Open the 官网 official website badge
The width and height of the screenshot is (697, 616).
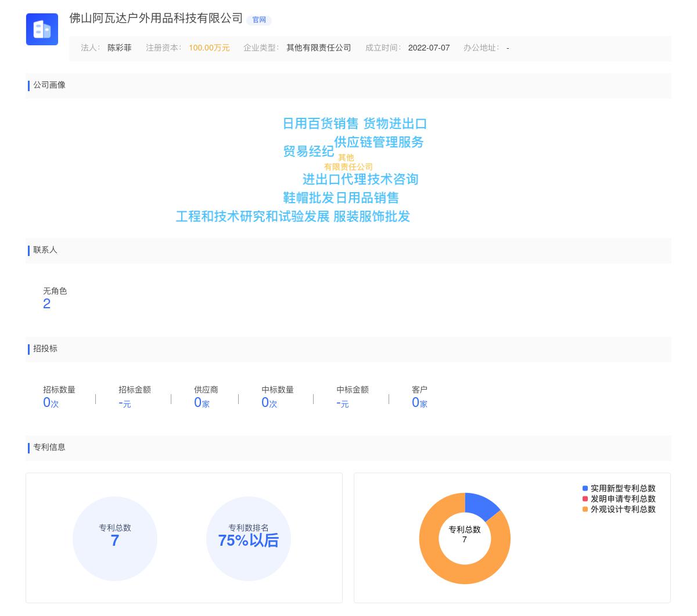click(x=259, y=20)
